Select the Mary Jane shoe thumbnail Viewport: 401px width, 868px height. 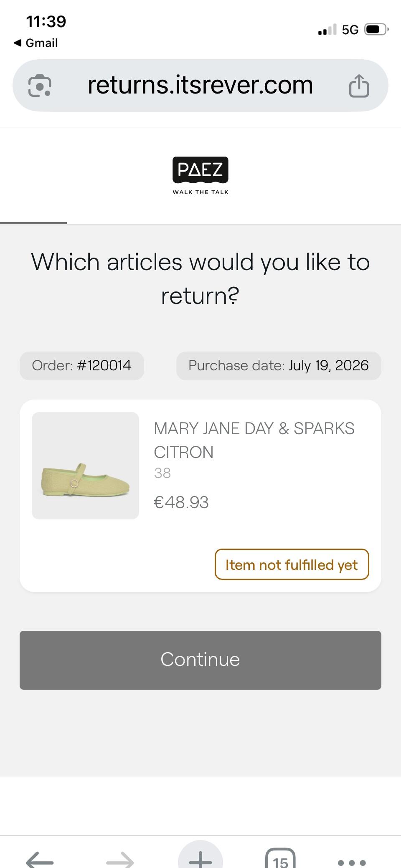(85, 466)
